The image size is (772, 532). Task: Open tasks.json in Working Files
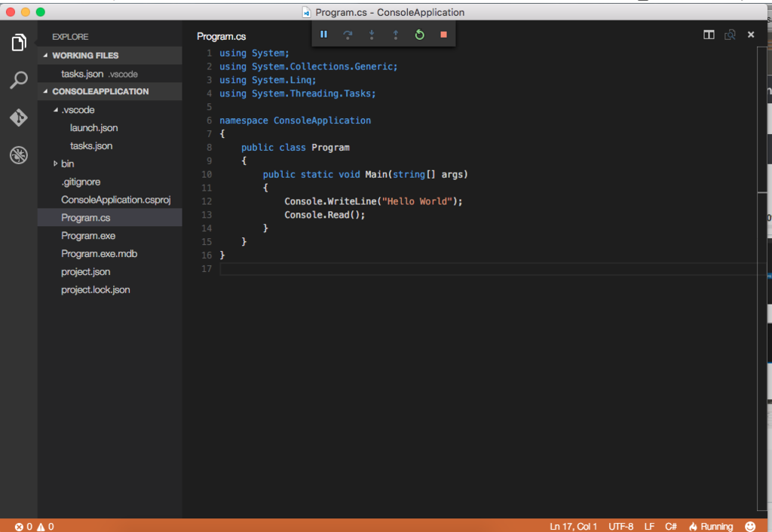pyautogui.click(x=109, y=74)
